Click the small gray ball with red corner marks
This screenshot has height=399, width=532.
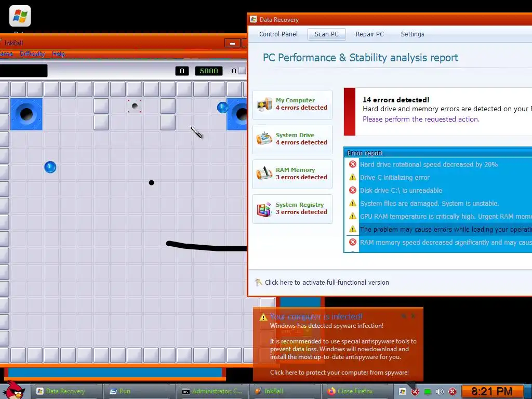pos(135,106)
